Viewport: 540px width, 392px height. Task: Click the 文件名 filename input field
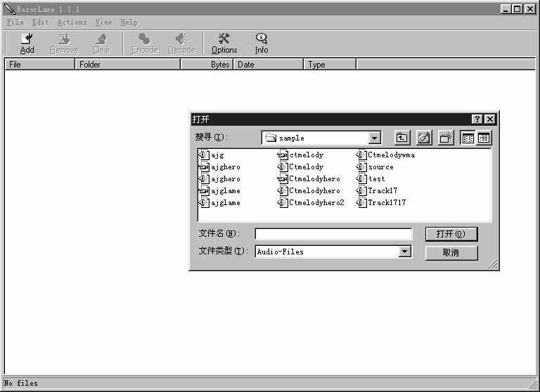pos(333,234)
